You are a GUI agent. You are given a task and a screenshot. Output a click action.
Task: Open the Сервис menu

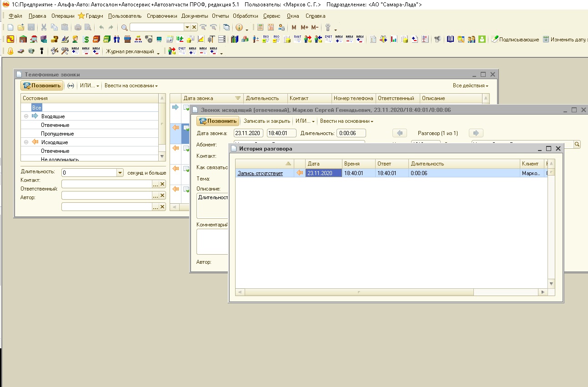tap(272, 15)
